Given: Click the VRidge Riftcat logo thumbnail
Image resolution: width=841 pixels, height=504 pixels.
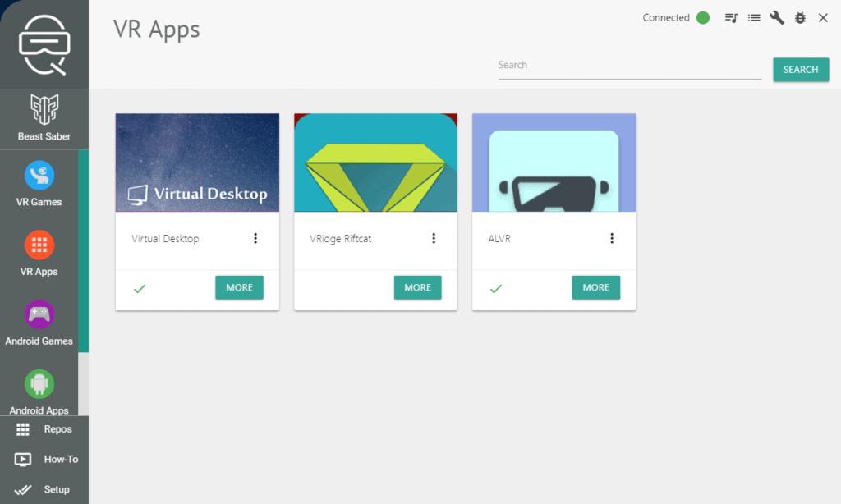Looking at the screenshot, I should (x=375, y=163).
